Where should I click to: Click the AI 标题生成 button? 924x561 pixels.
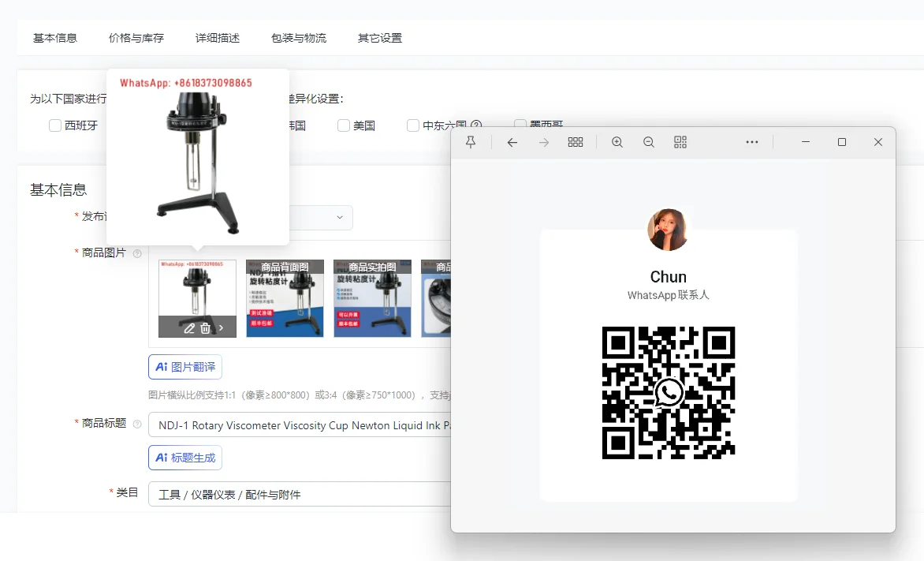click(x=185, y=458)
